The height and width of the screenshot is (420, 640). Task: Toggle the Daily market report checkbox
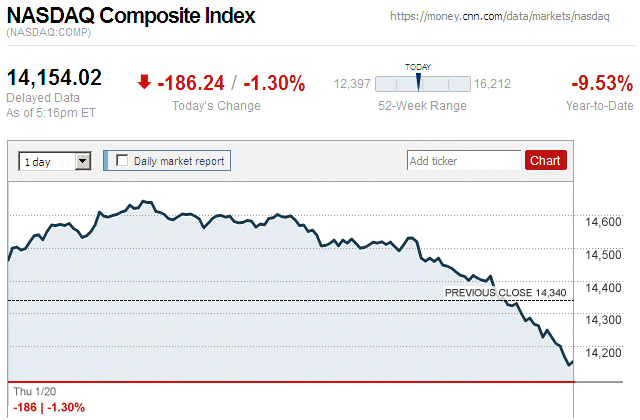(122, 160)
